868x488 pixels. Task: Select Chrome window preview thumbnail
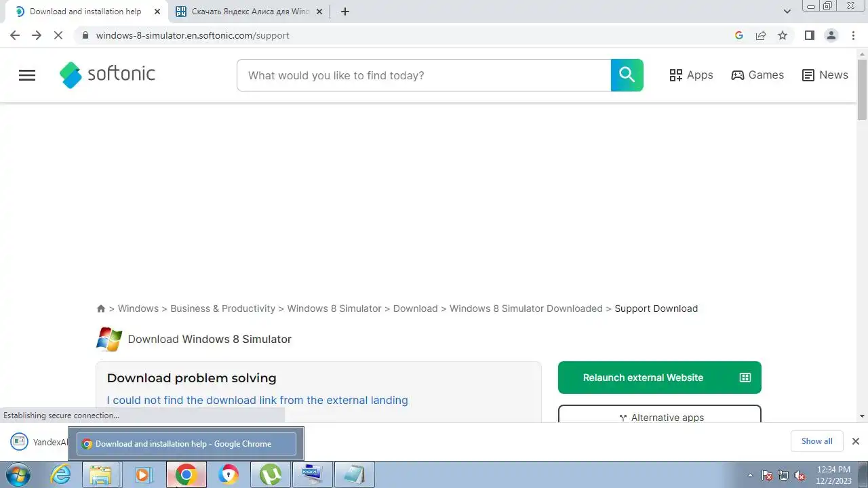point(186,444)
